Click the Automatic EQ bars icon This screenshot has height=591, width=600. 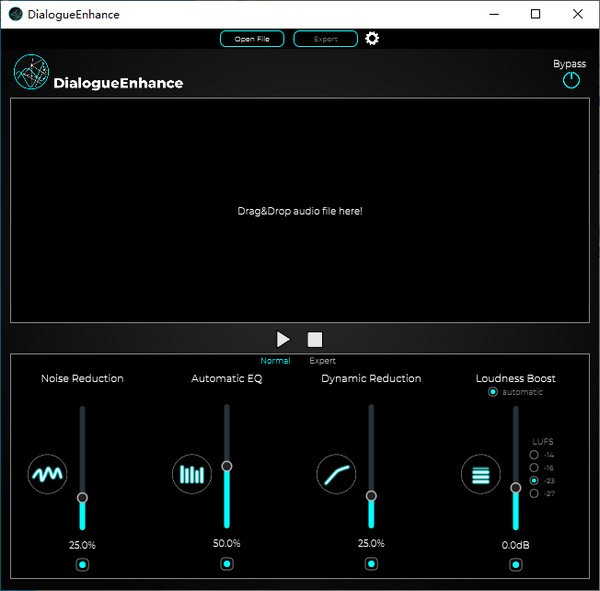tap(192, 474)
